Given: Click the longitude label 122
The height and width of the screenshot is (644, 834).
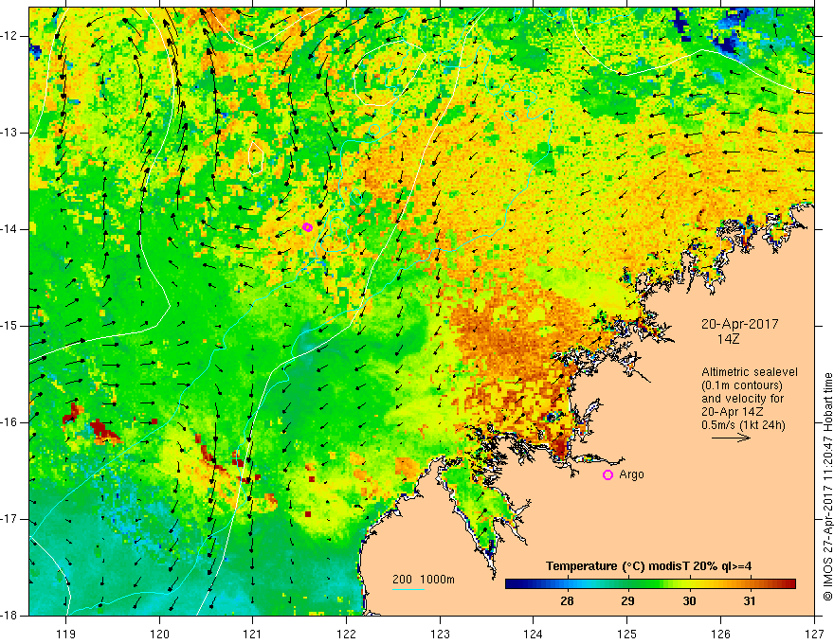Looking at the screenshot, I should [346, 634].
